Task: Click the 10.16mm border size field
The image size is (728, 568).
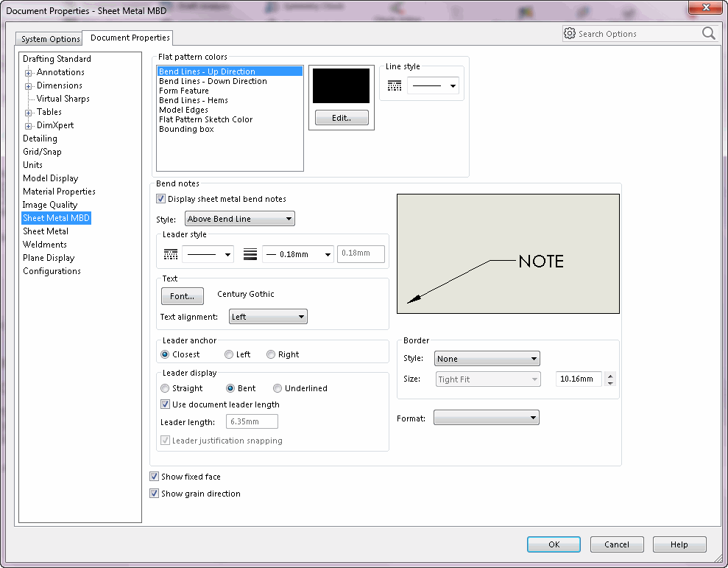Action: [x=579, y=379]
